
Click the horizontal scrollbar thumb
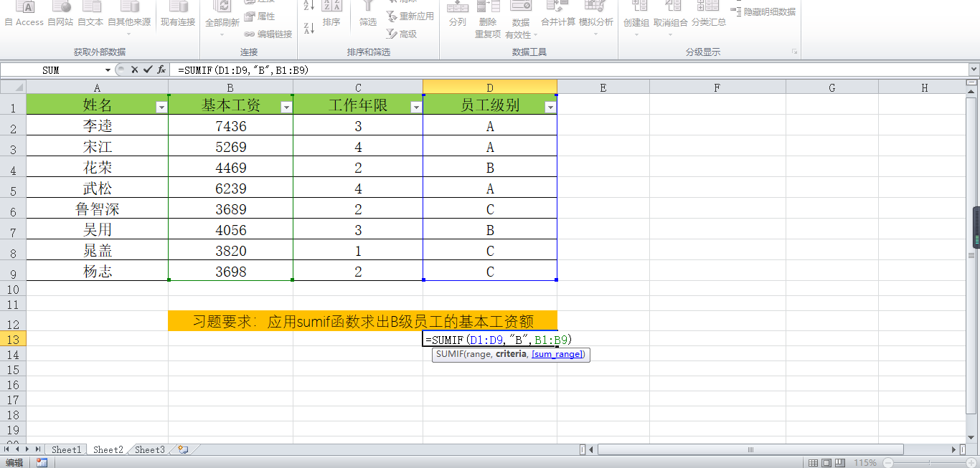[x=751, y=449]
